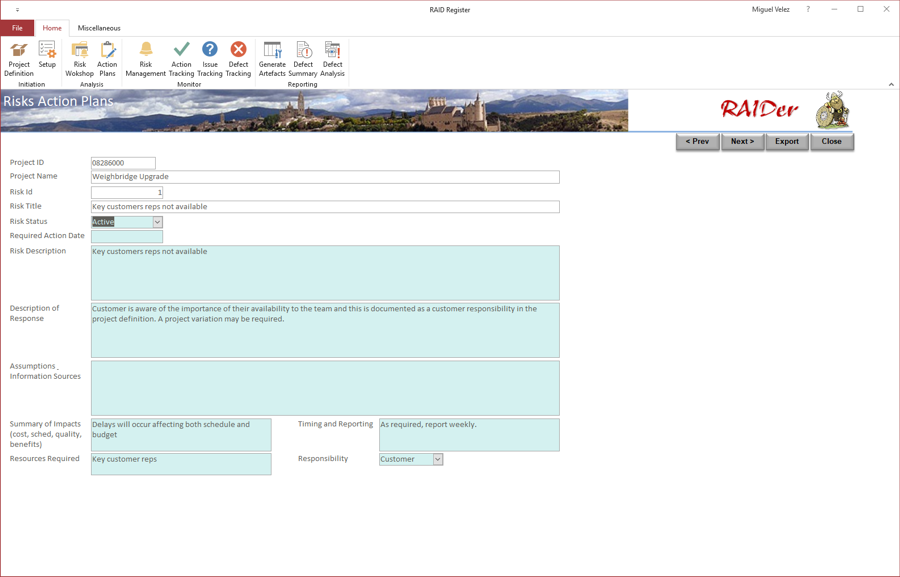Image resolution: width=900 pixels, height=577 pixels.
Task: Open the Defect Analysis report icon
Action: [332, 59]
